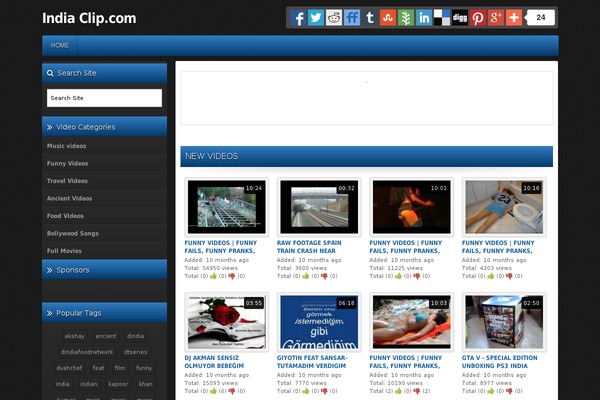600x400 pixels.
Task: Select the dindia tag
Action: tap(135, 336)
